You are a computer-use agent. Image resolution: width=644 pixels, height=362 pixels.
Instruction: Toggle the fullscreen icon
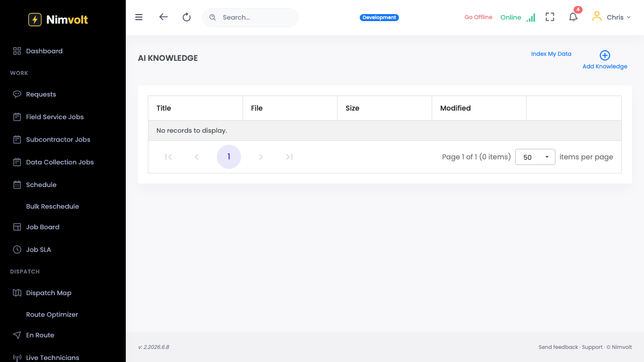coord(550,17)
